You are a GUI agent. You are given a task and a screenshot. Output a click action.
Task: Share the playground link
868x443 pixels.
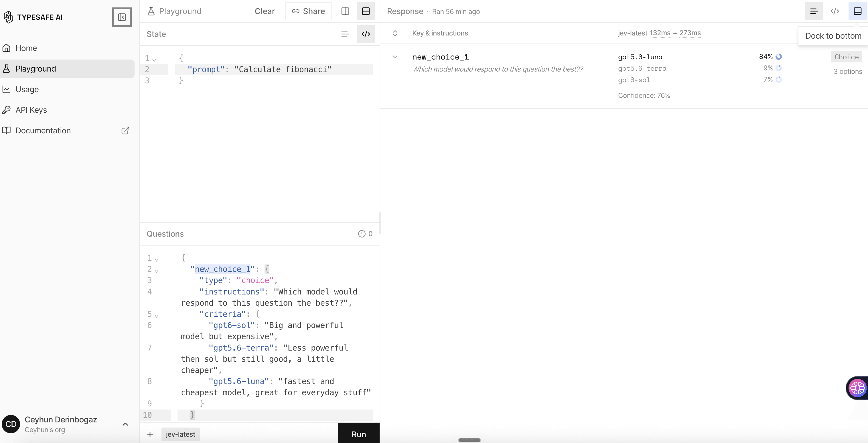[308, 11]
